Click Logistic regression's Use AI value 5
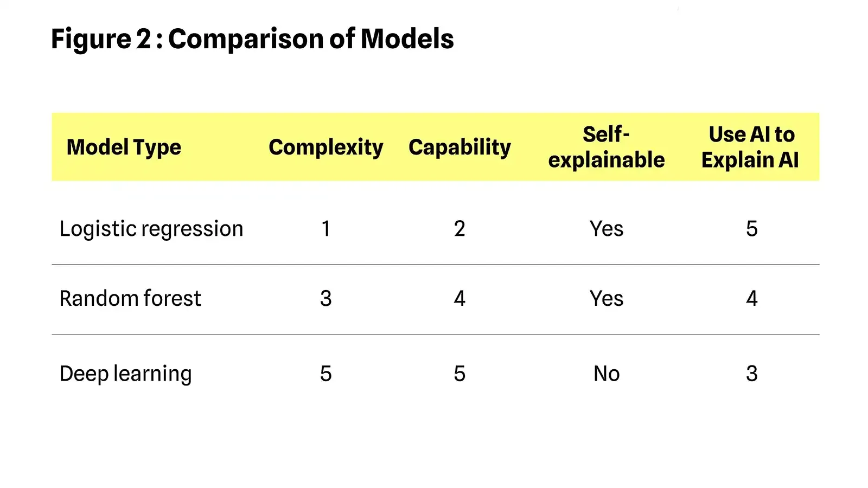 point(751,229)
